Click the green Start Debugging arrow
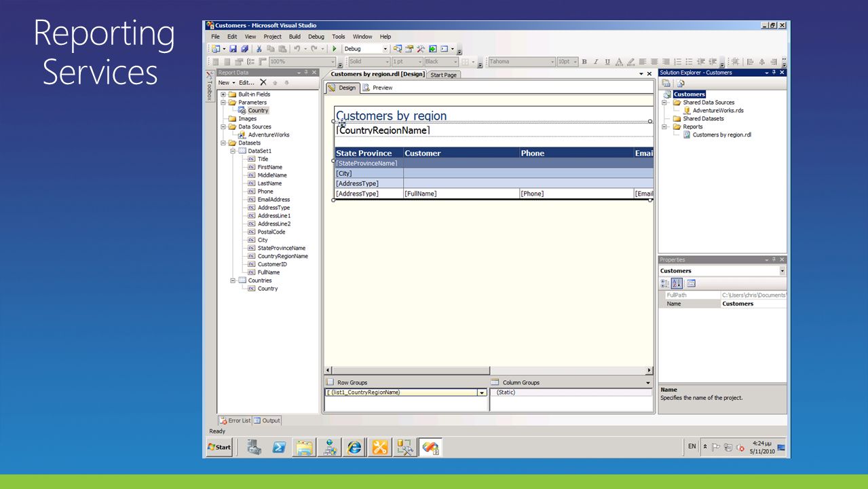Screen dimensions: 868x489 click(x=335, y=49)
